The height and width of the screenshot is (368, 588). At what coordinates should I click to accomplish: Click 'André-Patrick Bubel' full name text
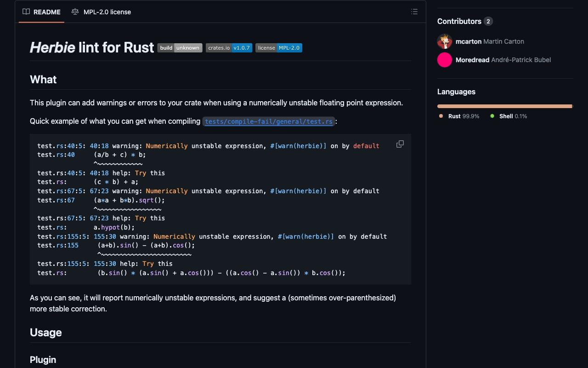[x=521, y=60]
